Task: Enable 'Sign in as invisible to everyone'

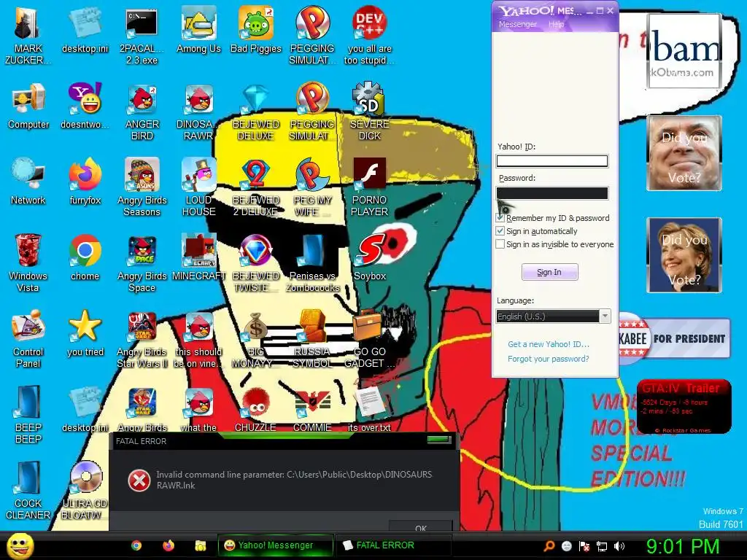Action: pyautogui.click(x=500, y=244)
